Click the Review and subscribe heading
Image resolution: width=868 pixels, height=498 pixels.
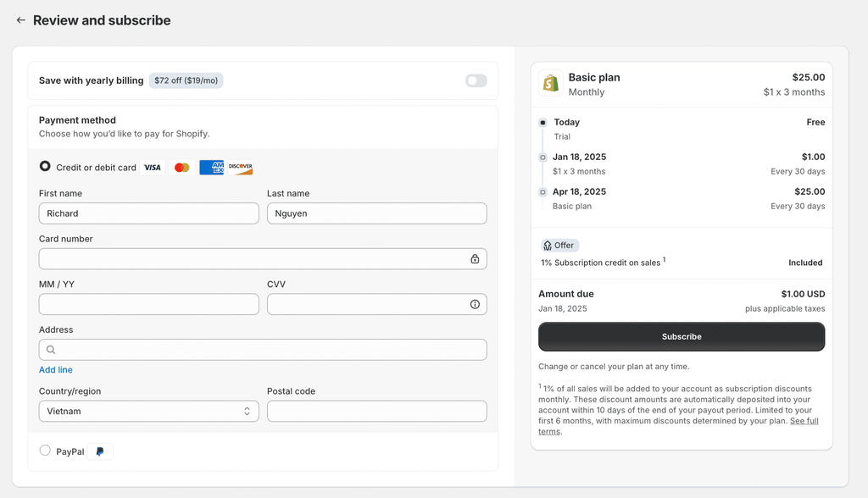tap(102, 20)
